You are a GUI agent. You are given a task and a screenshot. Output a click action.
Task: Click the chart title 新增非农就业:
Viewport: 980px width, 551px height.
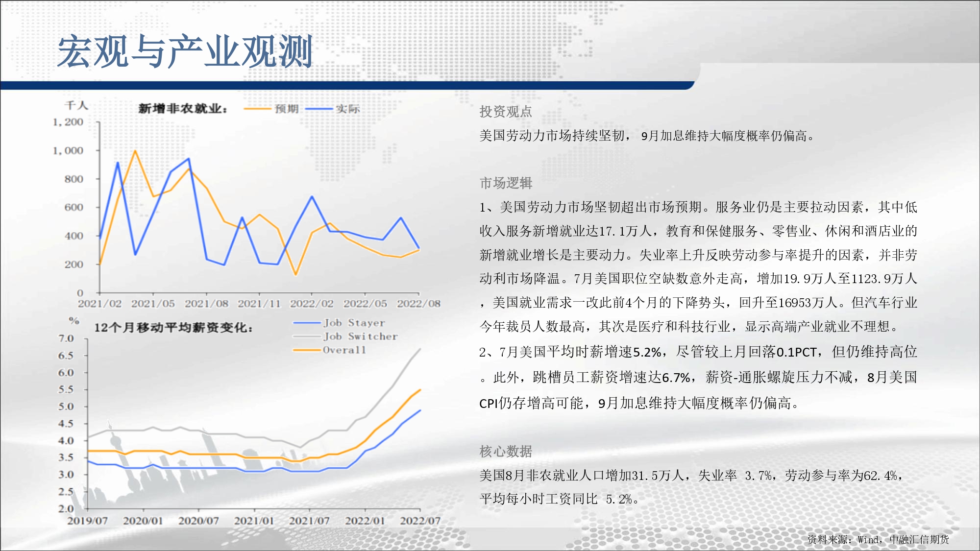(x=183, y=108)
